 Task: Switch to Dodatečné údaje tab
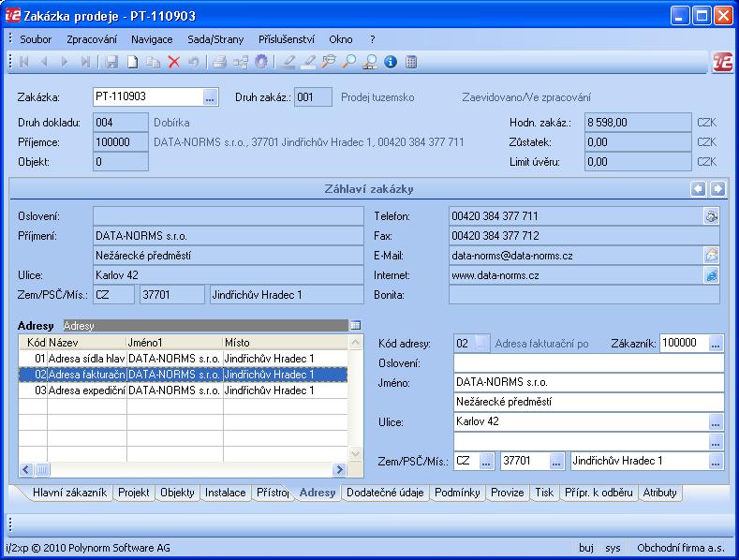(385, 493)
